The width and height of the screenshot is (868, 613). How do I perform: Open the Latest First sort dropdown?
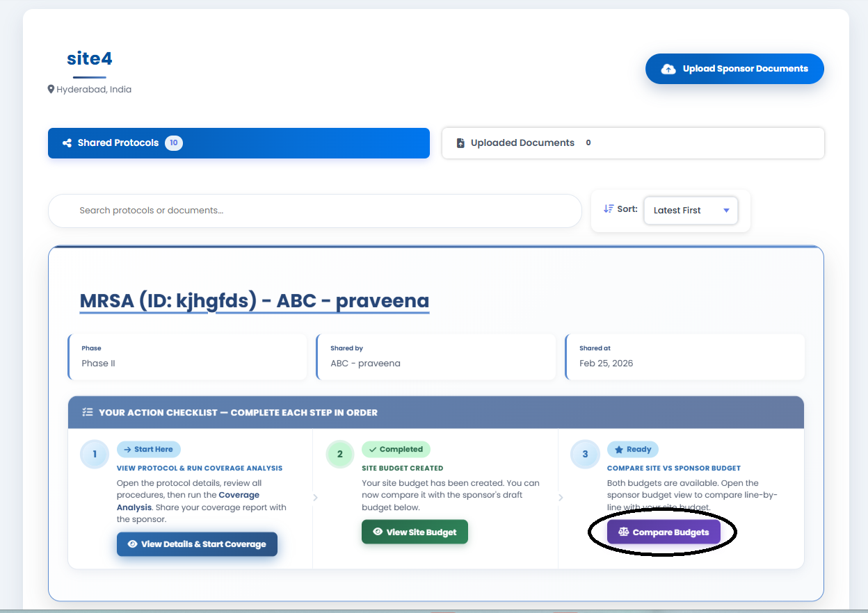690,211
